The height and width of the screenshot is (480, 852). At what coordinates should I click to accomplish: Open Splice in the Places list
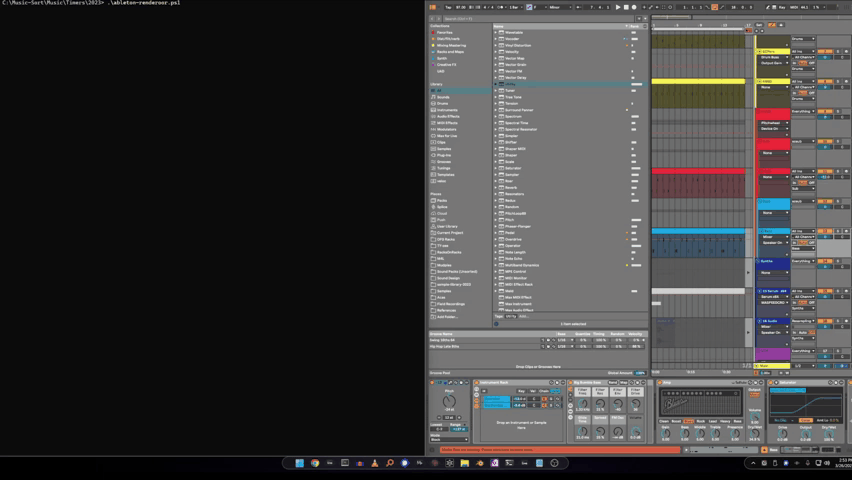(x=442, y=207)
